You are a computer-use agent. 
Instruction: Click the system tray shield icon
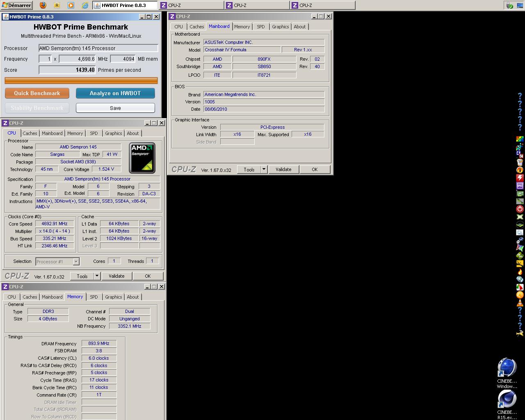coord(509,5)
